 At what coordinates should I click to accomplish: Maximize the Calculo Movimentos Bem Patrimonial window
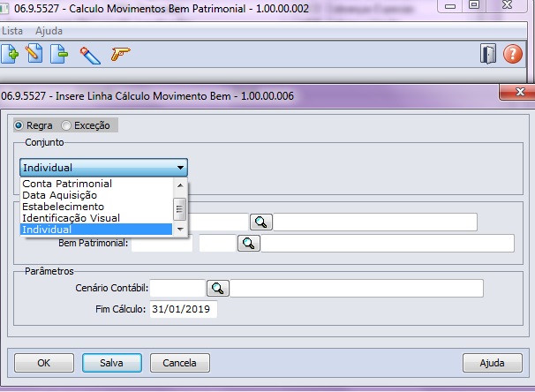tap(474, 5)
